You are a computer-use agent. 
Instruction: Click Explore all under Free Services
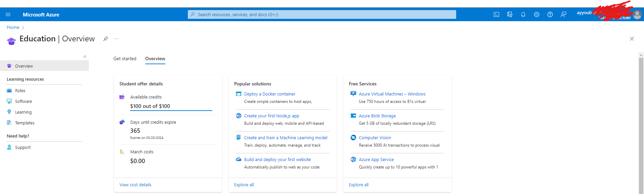click(x=359, y=185)
